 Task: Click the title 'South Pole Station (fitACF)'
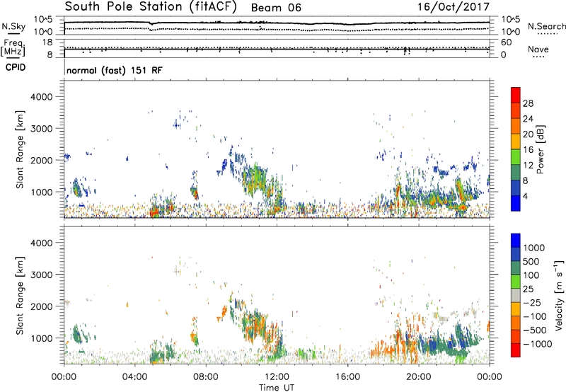[x=151, y=7]
